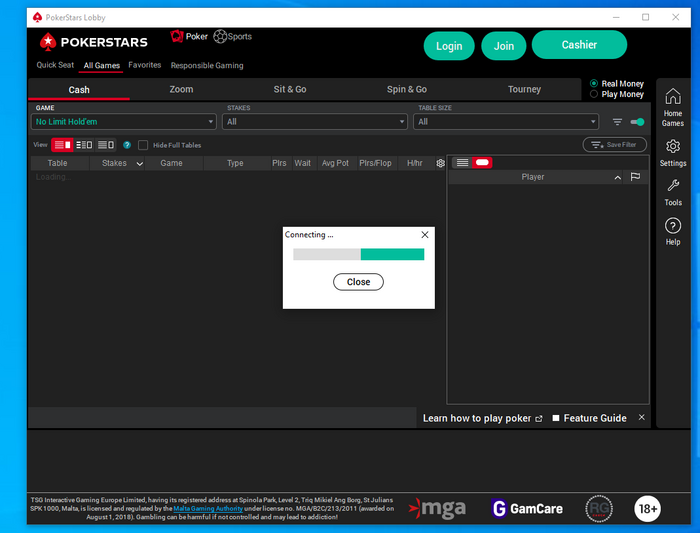
Task: Click the PokerStars logo
Action: coord(93,42)
